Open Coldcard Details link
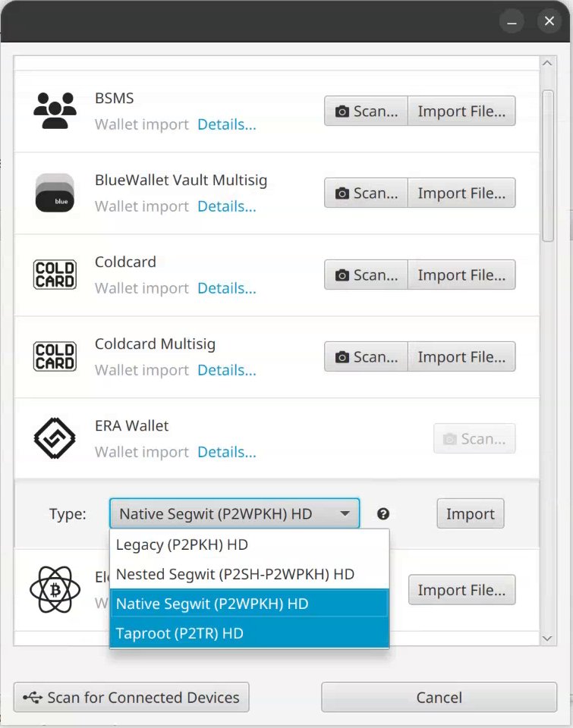 227,288
